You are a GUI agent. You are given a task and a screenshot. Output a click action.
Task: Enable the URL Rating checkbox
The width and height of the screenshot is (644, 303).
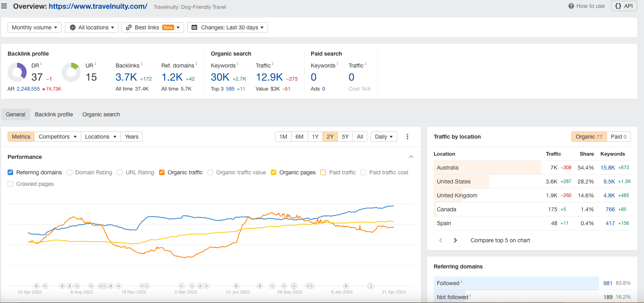click(x=120, y=172)
